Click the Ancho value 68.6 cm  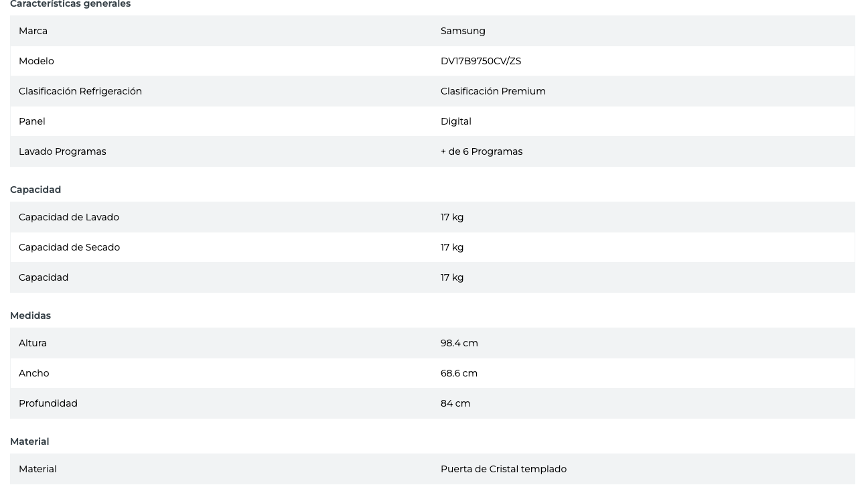[x=459, y=373]
